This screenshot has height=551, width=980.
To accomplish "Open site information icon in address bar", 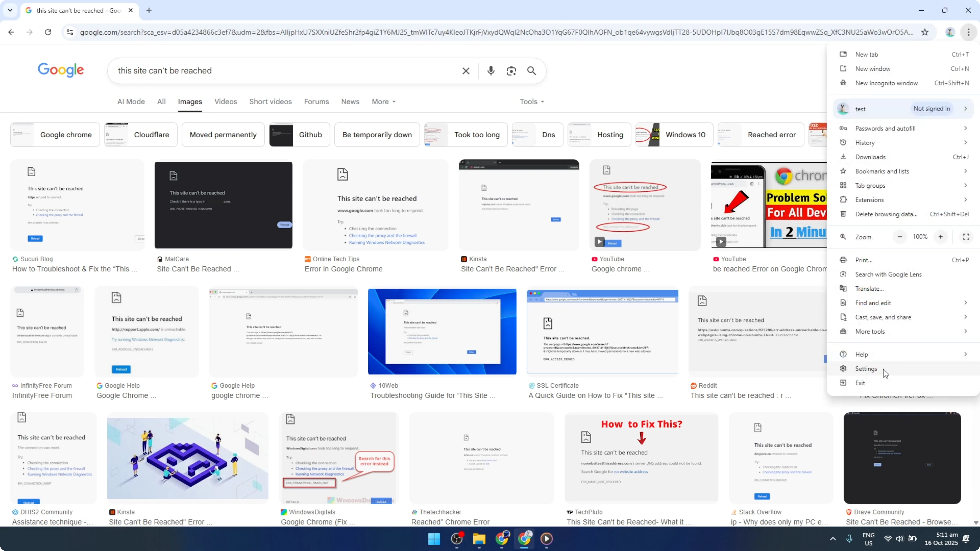I will [70, 32].
